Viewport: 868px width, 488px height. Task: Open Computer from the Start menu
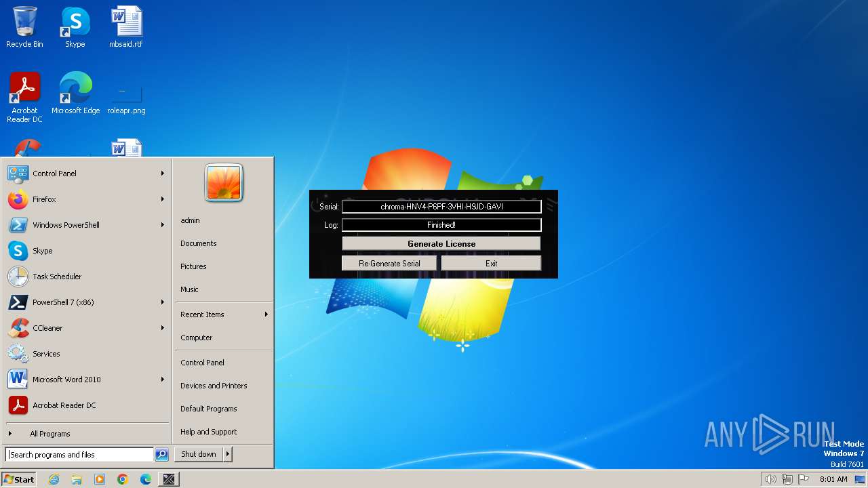tap(196, 338)
